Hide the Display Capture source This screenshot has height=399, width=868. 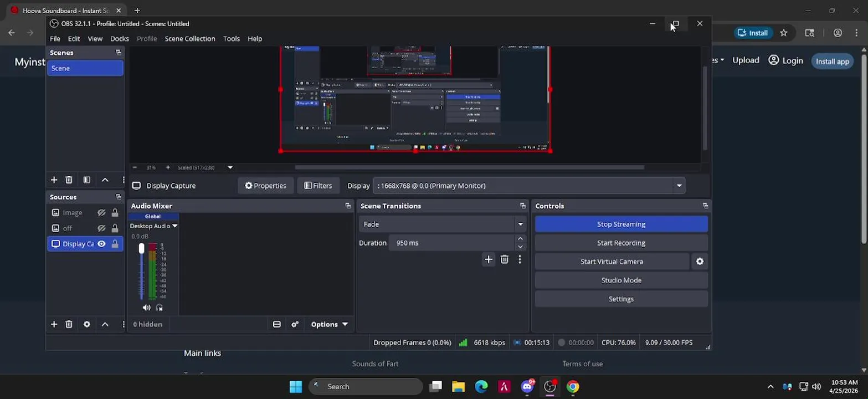point(101,244)
